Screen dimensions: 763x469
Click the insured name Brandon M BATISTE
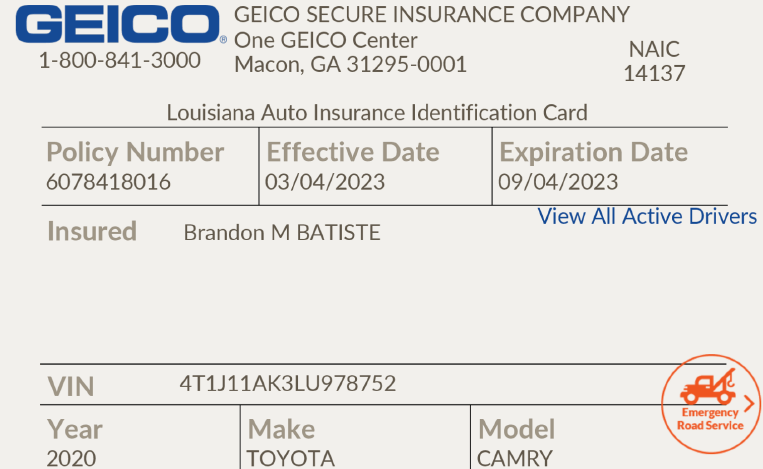(282, 233)
